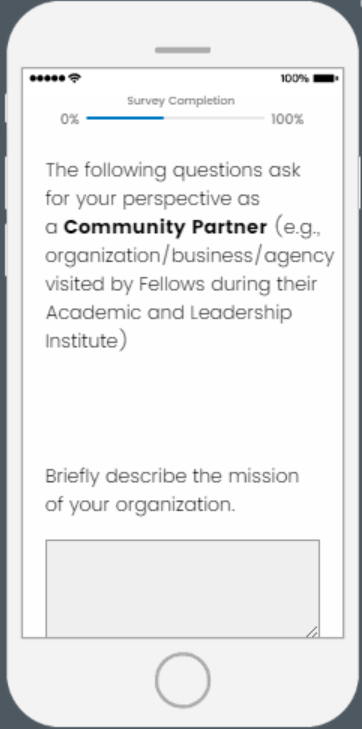Click the blue filled part of progress bar
The width and height of the screenshot is (362, 729).
[x=125, y=118]
